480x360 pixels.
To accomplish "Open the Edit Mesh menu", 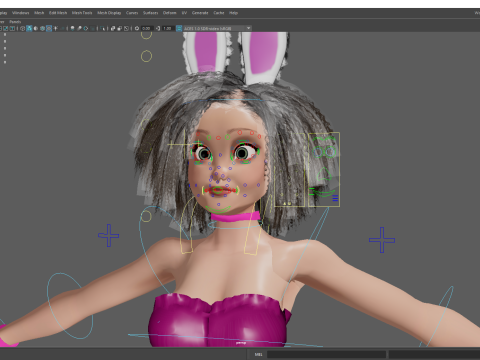I will [58, 13].
